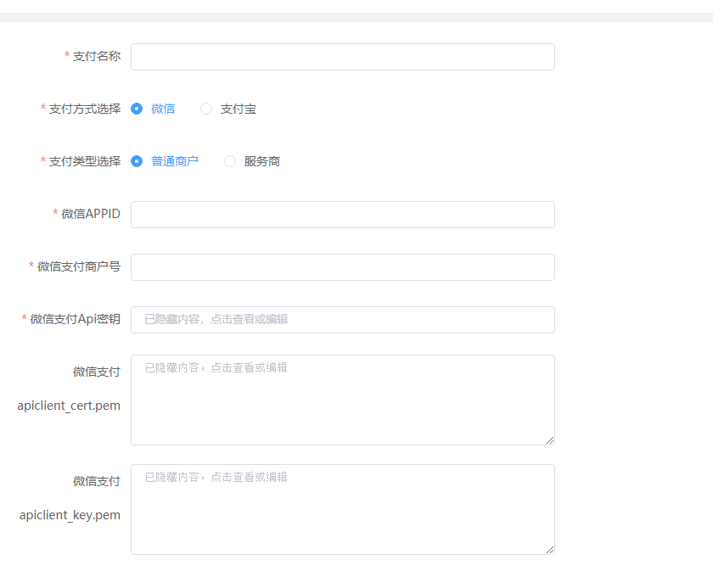Focus the 微信APPID text field

point(342,215)
